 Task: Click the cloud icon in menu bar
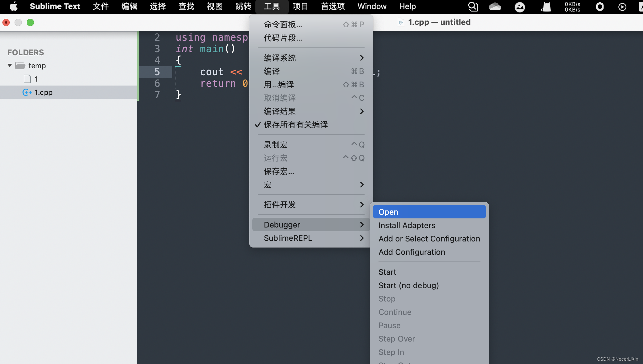pyautogui.click(x=495, y=6)
